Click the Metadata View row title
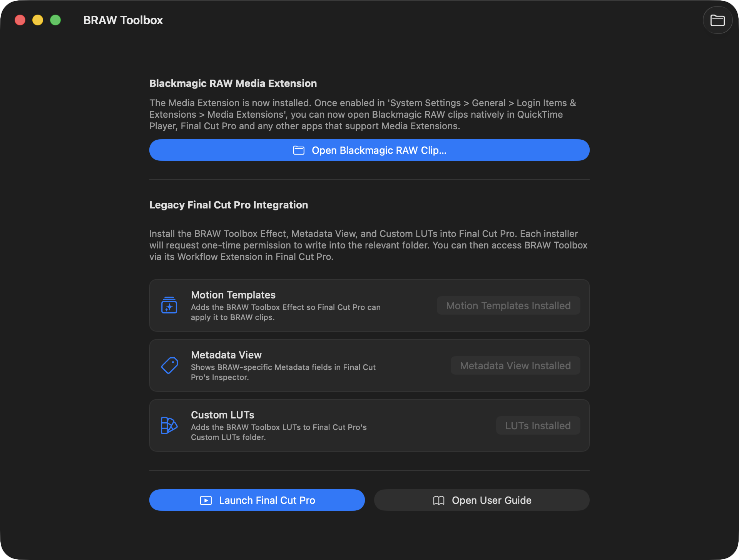This screenshot has height=560, width=739. (226, 355)
